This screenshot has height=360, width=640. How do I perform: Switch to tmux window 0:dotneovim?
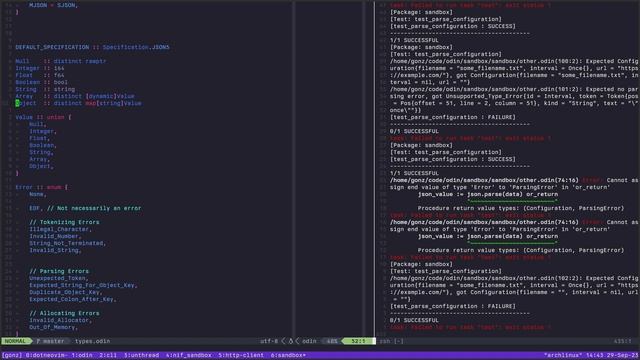[x=47, y=355]
